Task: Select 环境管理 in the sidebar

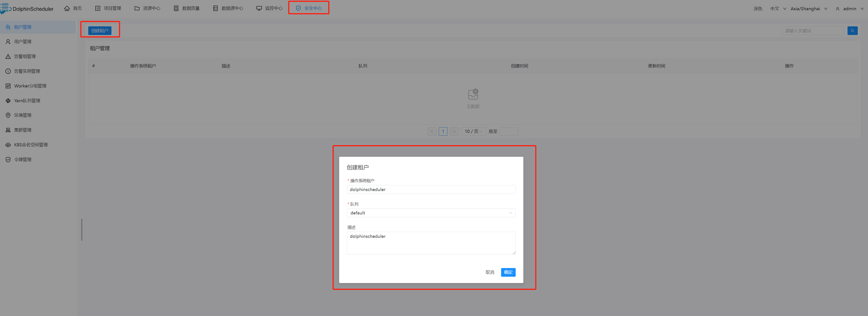Action: coord(38,115)
